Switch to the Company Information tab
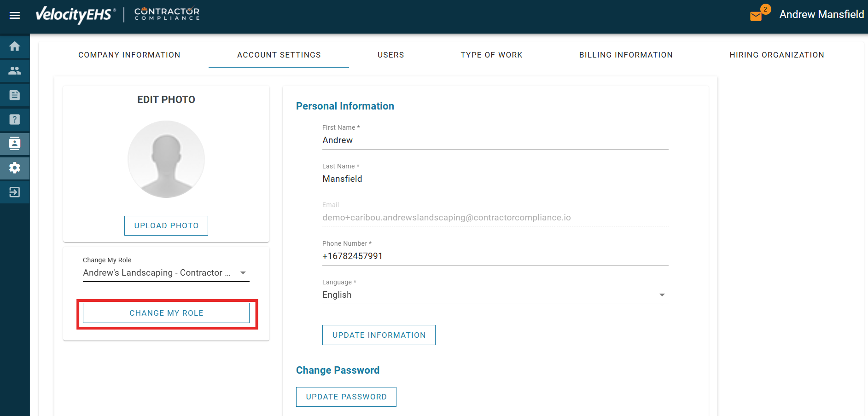Viewport: 868px width, 416px height. 129,55
